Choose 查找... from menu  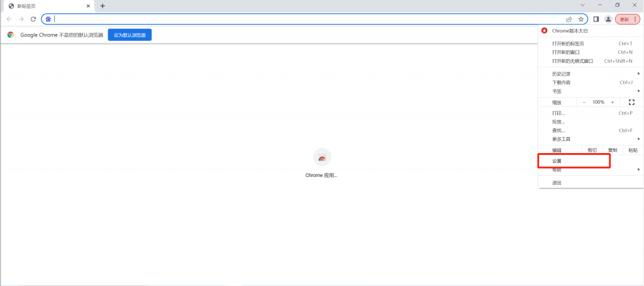pos(591,130)
